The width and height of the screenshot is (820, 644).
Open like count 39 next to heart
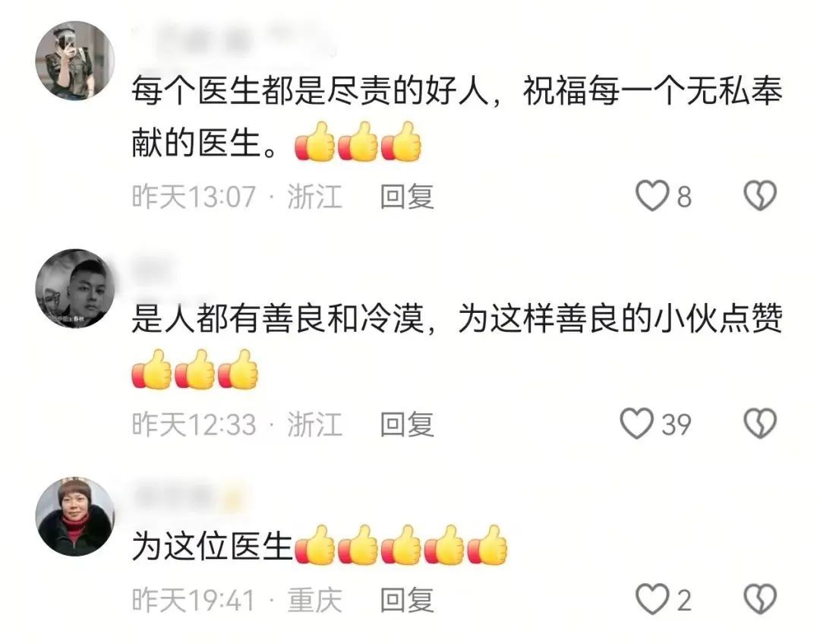[676, 425]
